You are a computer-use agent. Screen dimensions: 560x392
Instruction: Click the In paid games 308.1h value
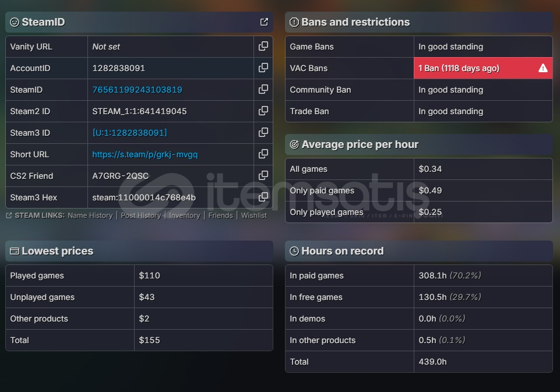pyautogui.click(x=432, y=276)
